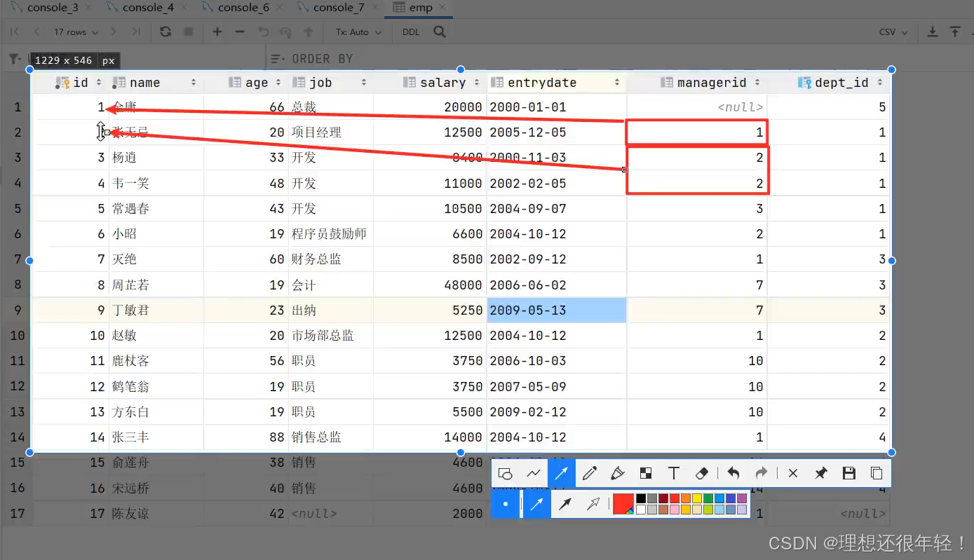The height and width of the screenshot is (560, 974).
Task: Select the mosaic blur tool
Action: (x=646, y=473)
